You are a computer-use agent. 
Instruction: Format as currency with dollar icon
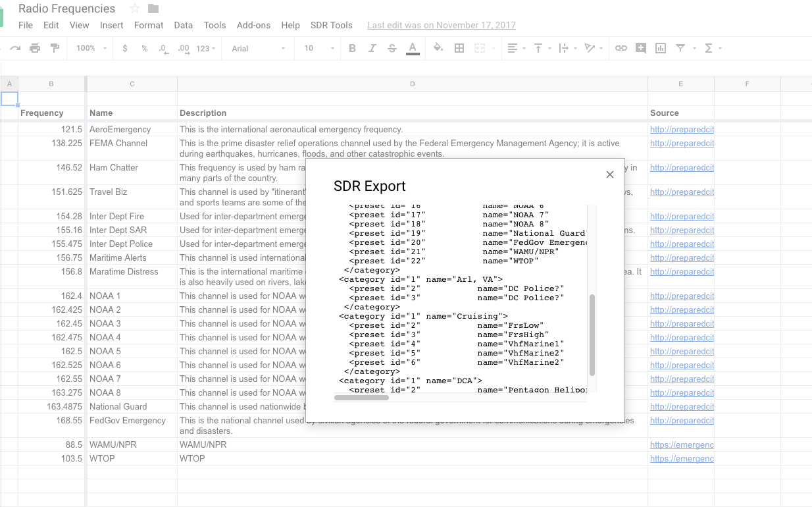(125, 48)
